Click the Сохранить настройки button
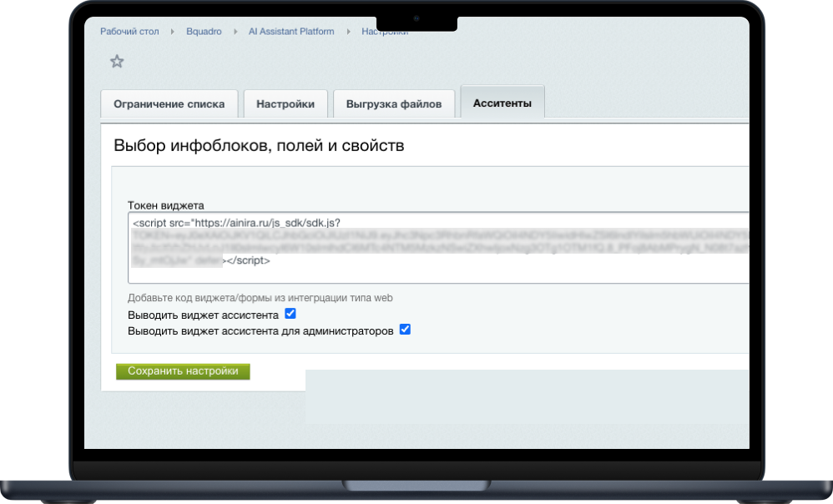The image size is (833, 504). click(183, 371)
